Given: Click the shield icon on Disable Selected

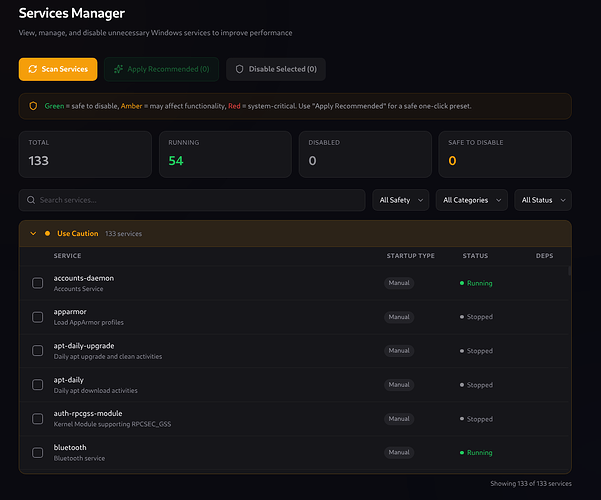Looking at the screenshot, I should click(240, 69).
